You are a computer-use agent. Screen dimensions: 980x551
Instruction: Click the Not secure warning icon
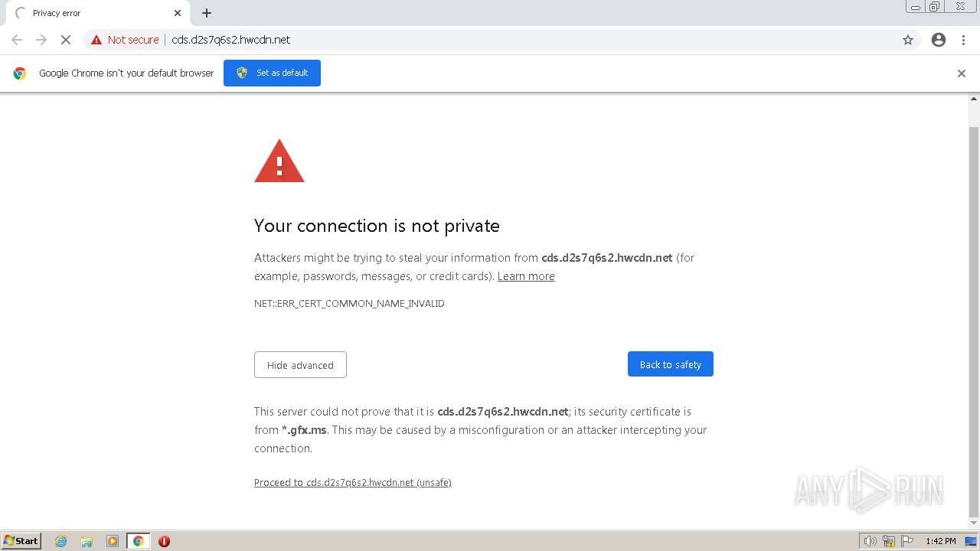[x=96, y=40]
